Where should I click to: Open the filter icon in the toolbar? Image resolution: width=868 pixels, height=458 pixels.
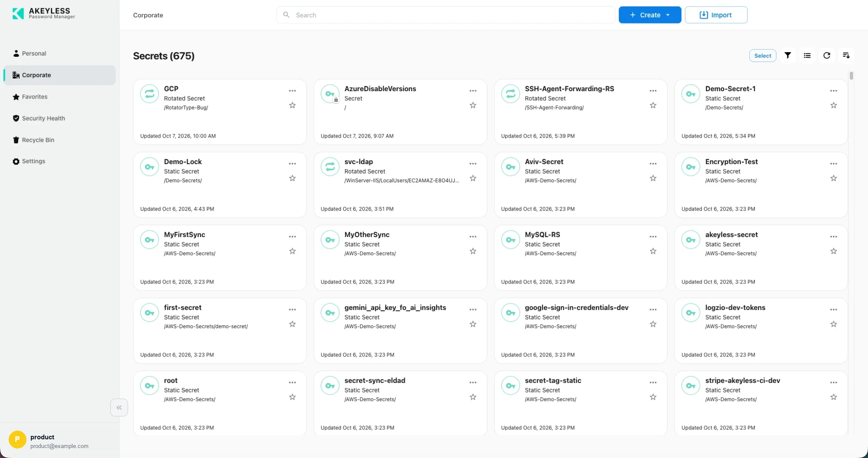point(788,56)
